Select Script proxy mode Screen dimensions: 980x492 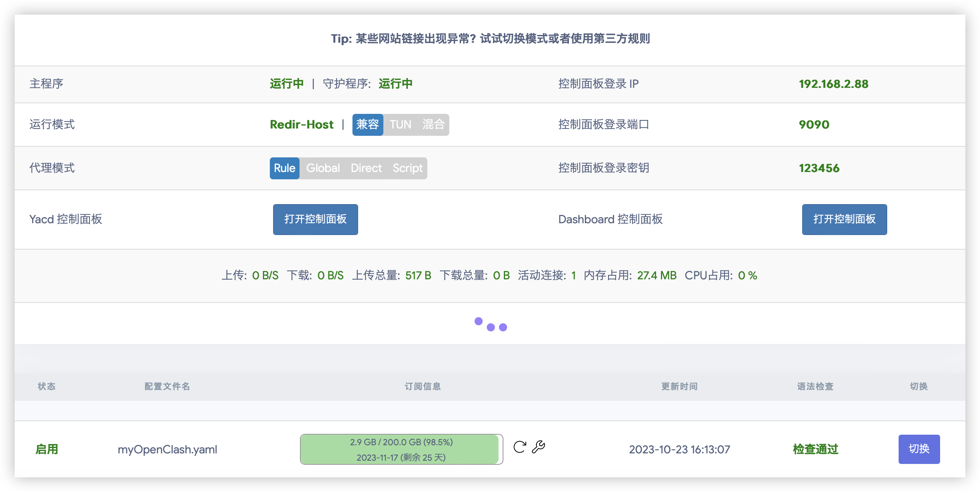[407, 168]
